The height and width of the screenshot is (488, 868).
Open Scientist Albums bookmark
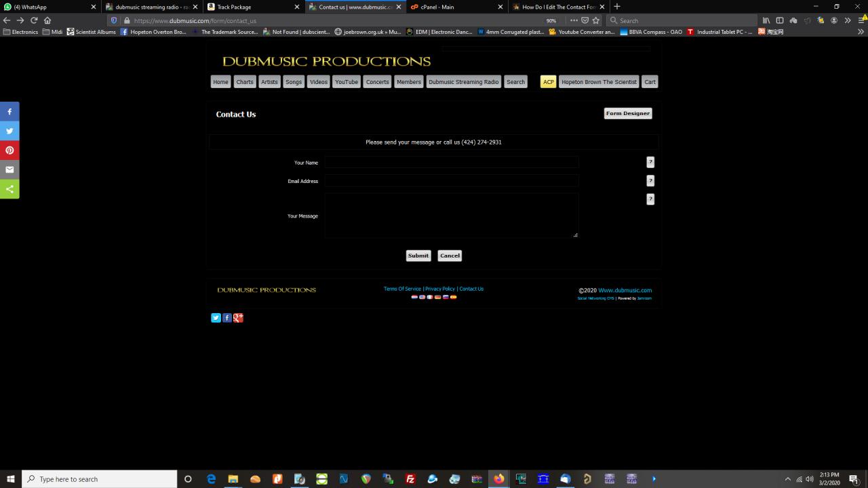[91, 32]
